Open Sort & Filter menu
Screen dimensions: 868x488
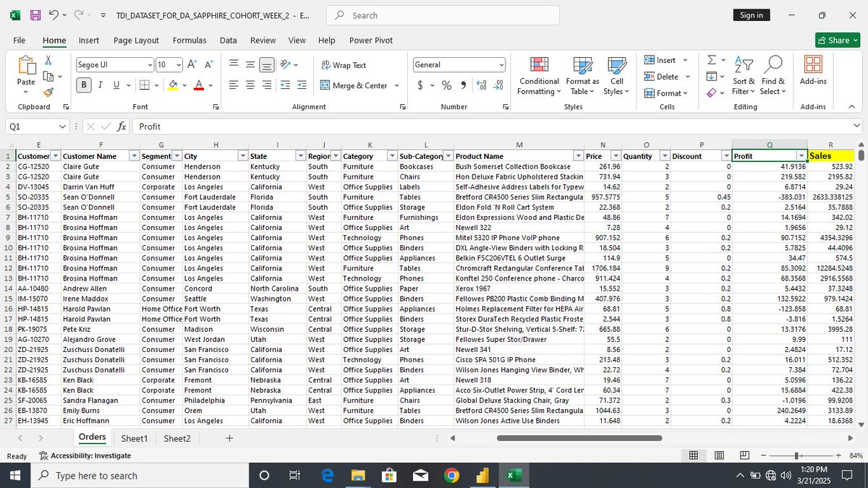(744, 75)
